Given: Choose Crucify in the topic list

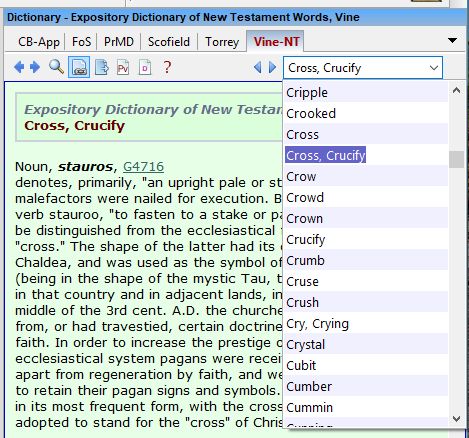Looking at the screenshot, I should [x=365, y=240].
